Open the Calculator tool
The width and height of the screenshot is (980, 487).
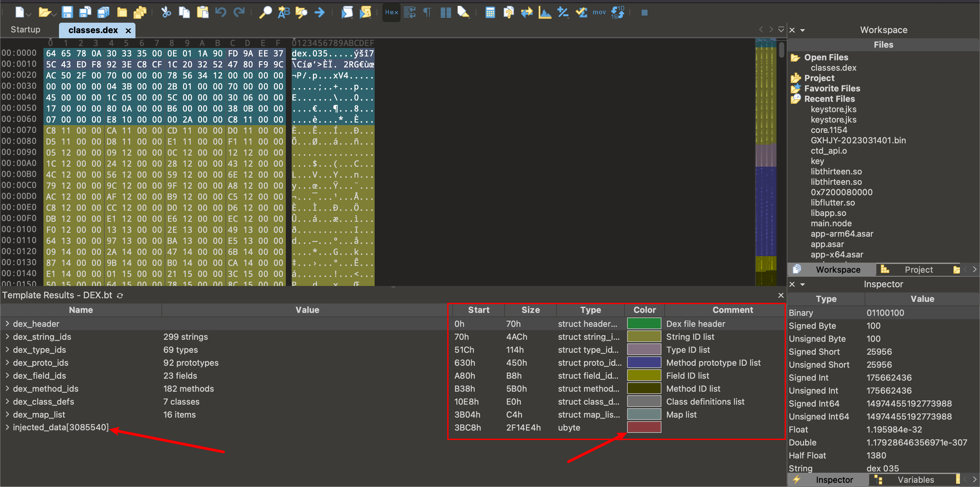point(490,12)
